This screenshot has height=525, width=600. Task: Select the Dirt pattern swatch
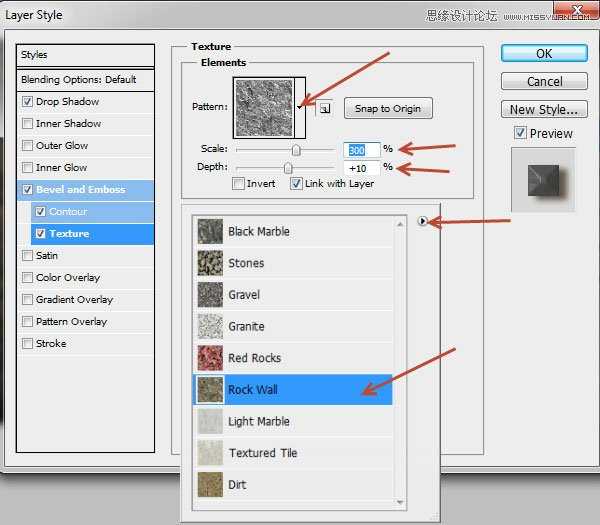point(210,484)
